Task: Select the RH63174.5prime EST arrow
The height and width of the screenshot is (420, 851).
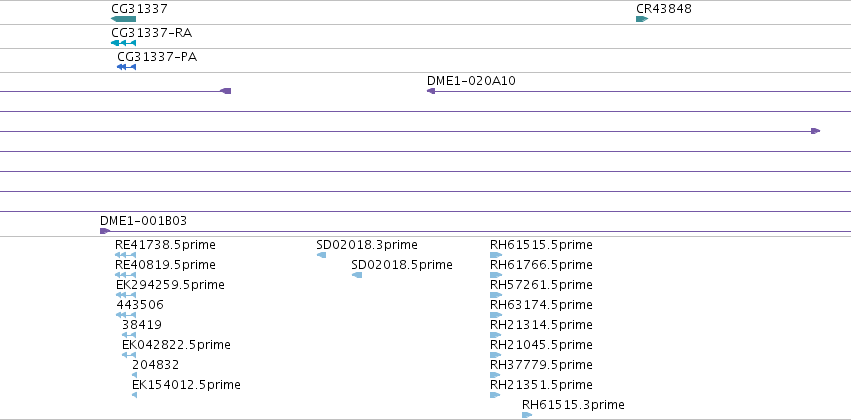Action: pos(496,315)
